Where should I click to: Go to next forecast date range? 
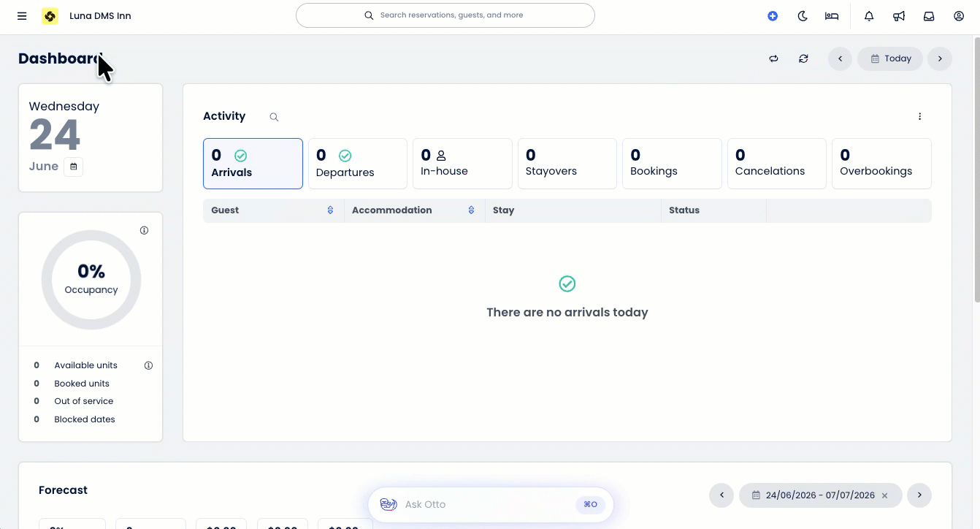point(919,495)
